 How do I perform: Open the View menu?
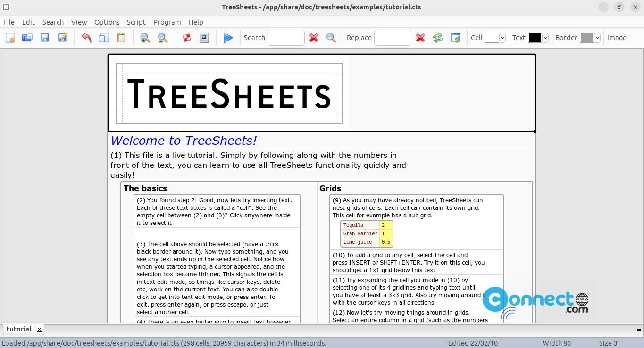79,22
